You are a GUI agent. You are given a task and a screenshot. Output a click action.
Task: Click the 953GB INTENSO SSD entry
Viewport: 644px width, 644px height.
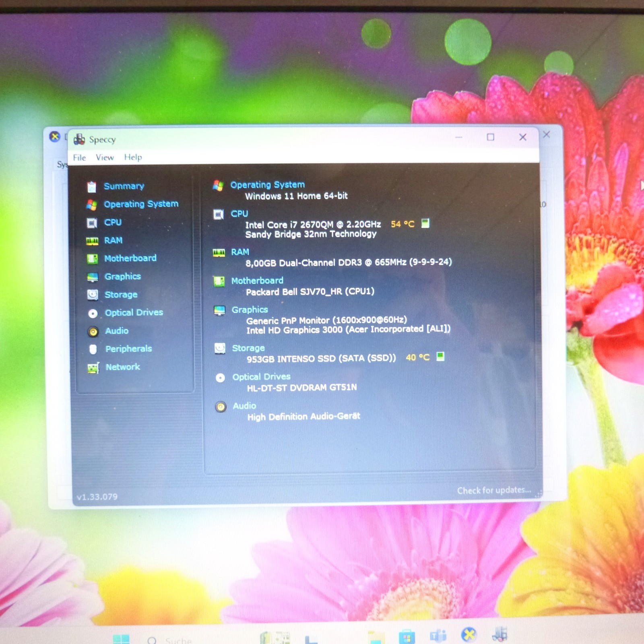tap(321, 358)
